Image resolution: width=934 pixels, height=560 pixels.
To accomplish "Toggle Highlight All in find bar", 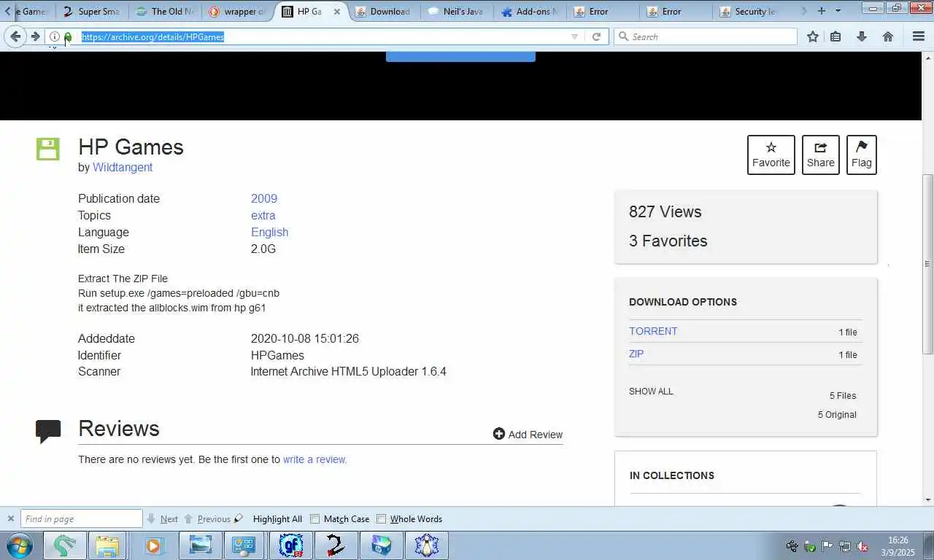I will coord(277,519).
